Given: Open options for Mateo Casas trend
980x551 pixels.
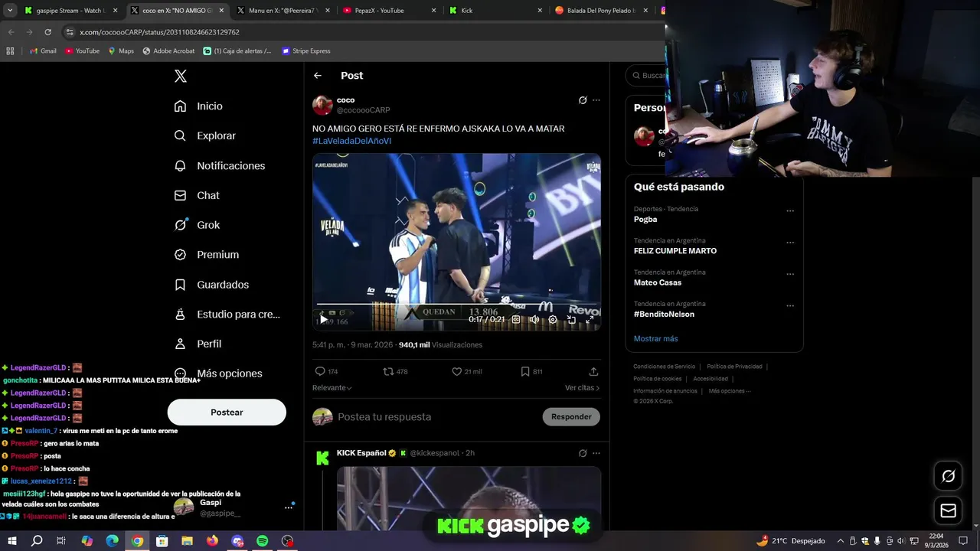Looking at the screenshot, I should 790,274.
